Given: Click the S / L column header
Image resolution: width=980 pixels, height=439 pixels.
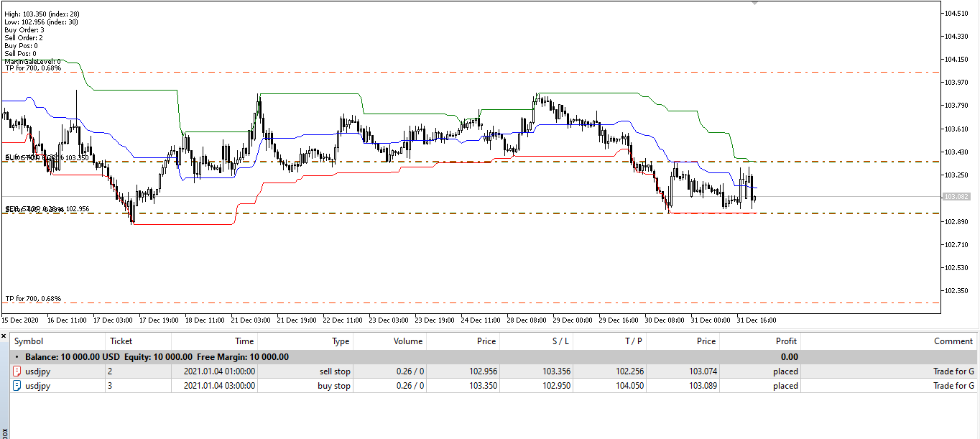Looking at the screenshot, I should (560, 341).
